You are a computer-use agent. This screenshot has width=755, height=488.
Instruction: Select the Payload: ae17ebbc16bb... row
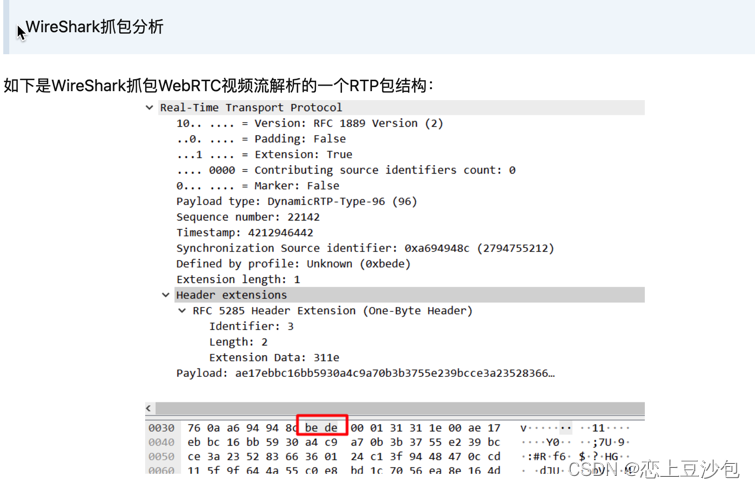click(365, 373)
